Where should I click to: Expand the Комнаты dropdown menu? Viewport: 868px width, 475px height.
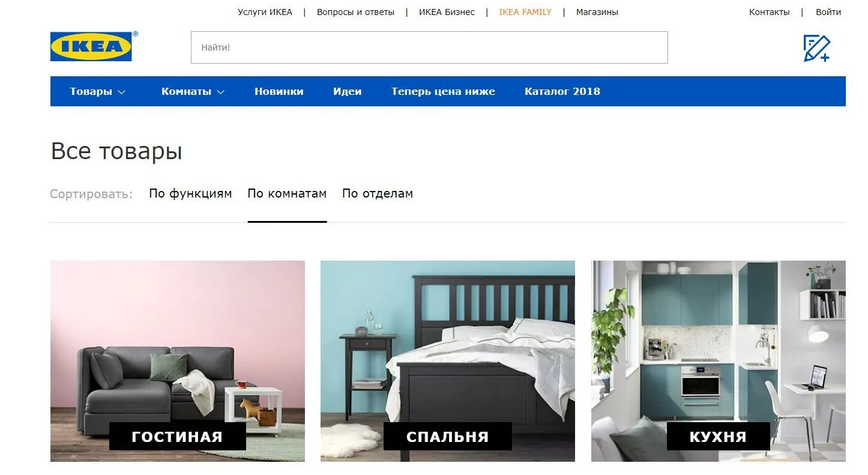click(193, 91)
